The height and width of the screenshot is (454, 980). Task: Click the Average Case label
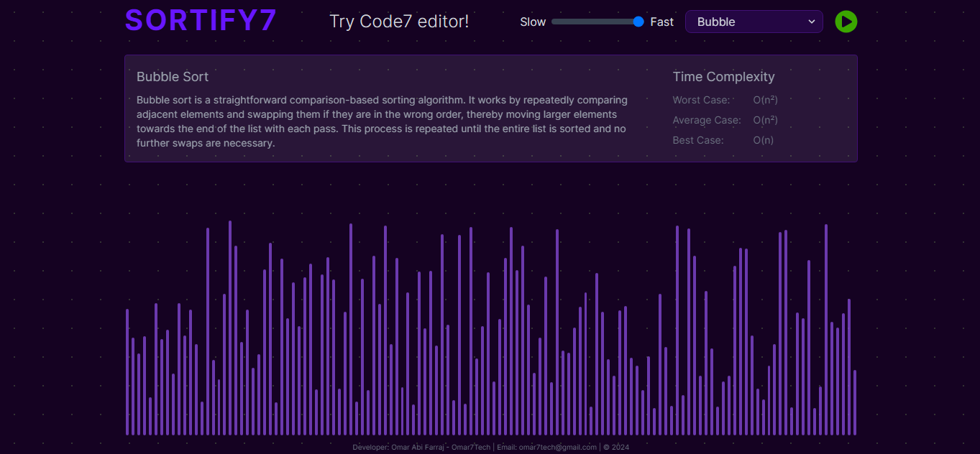click(x=707, y=120)
